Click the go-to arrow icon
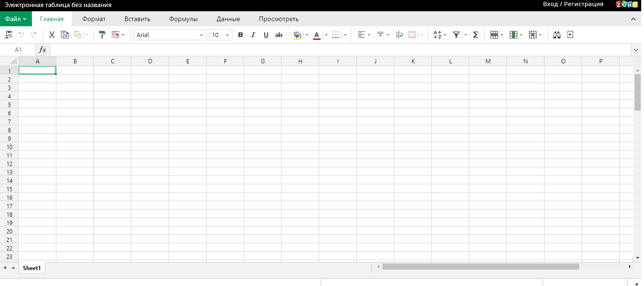The width and height of the screenshot is (644, 286). pyautogui.click(x=570, y=35)
